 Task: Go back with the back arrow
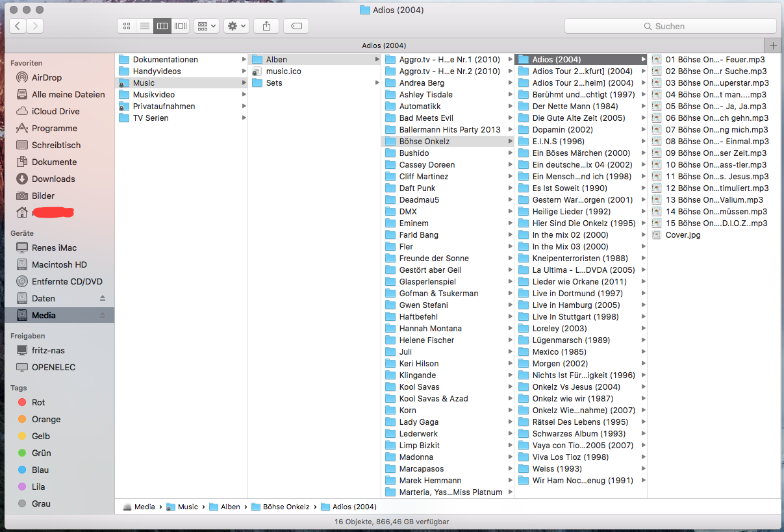(18, 26)
